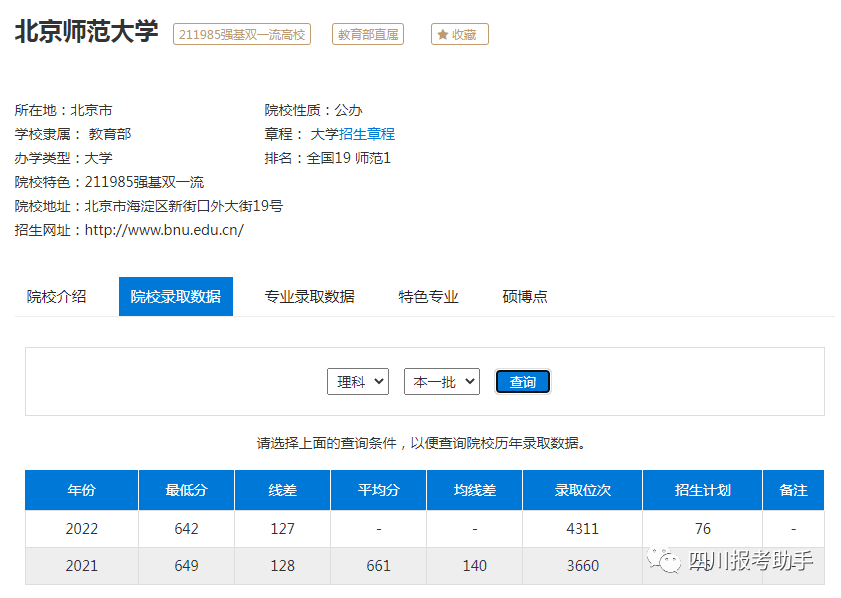The width and height of the screenshot is (841, 598).
Task: Switch to 院校介绍 tab
Action: [x=56, y=297]
